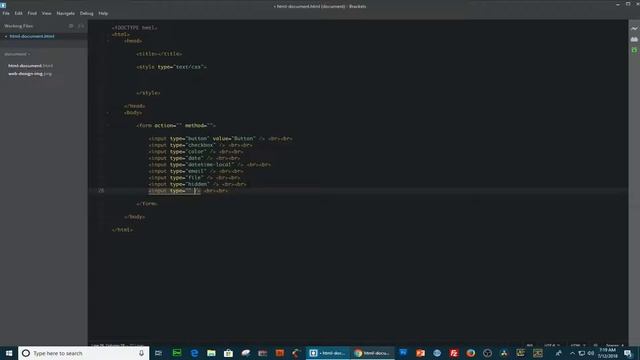Expand the document project folder dropdown
This screenshot has width=640, height=360.
click(17, 54)
